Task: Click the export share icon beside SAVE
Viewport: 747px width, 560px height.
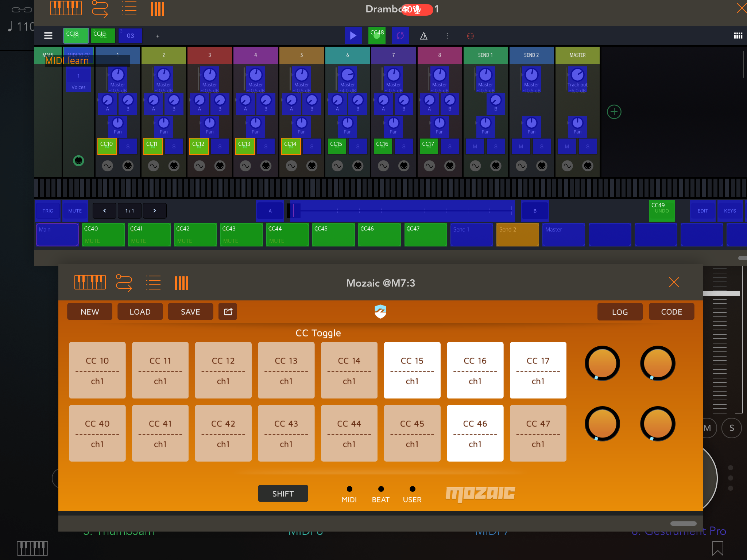Action: coord(228,312)
